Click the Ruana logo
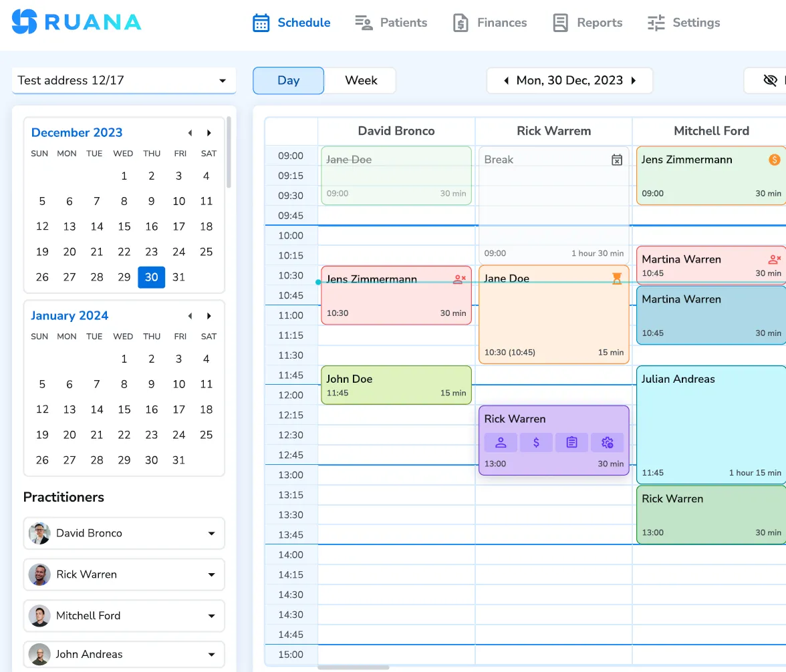This screenshot has width=786, height=672. pyautogui.click(x=76, y=22)
